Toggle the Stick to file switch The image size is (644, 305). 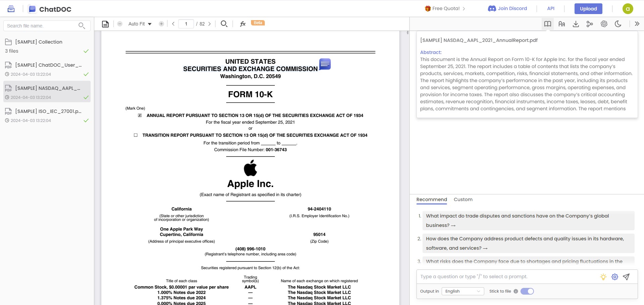tap(527, 291)
